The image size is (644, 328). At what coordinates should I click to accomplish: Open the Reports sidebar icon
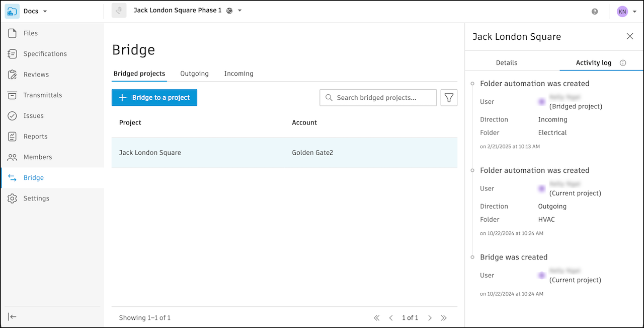click(13, 137)
